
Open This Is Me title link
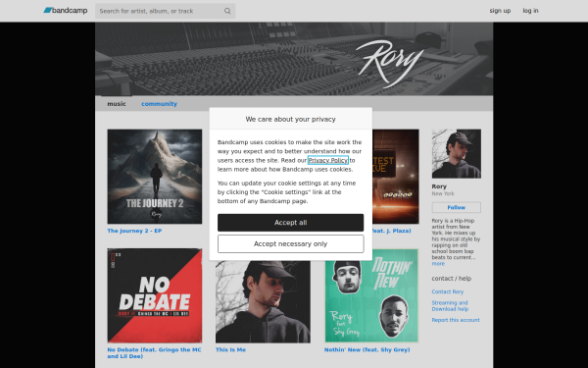coord(230,349)
